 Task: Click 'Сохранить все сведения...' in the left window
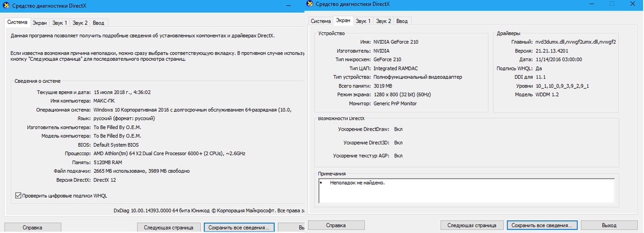coord(239,227)
